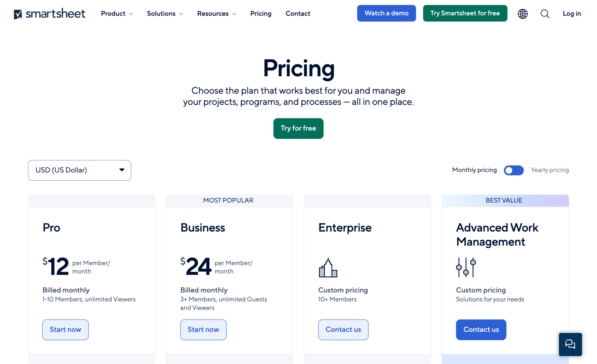
Task: Toggle monthly/yearly pricing switch
Action: click(x=514, y=170)
